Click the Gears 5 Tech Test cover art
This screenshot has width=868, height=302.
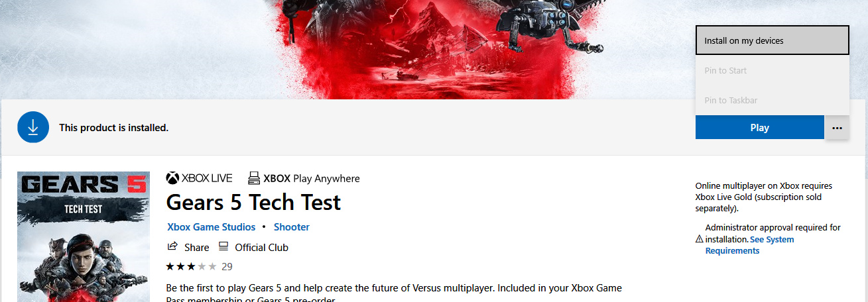(84, 236)
